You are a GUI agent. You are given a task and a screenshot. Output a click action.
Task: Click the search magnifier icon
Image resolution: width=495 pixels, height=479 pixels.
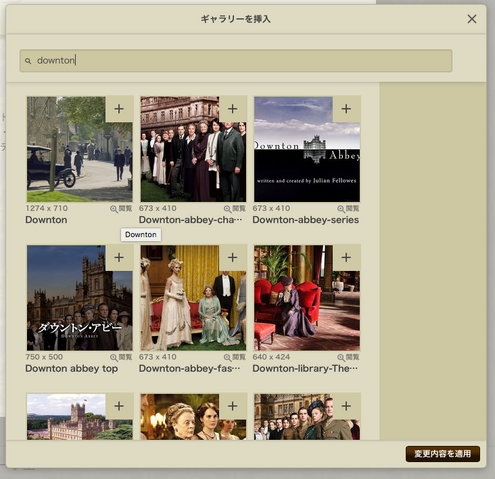[x=28, y=61]
